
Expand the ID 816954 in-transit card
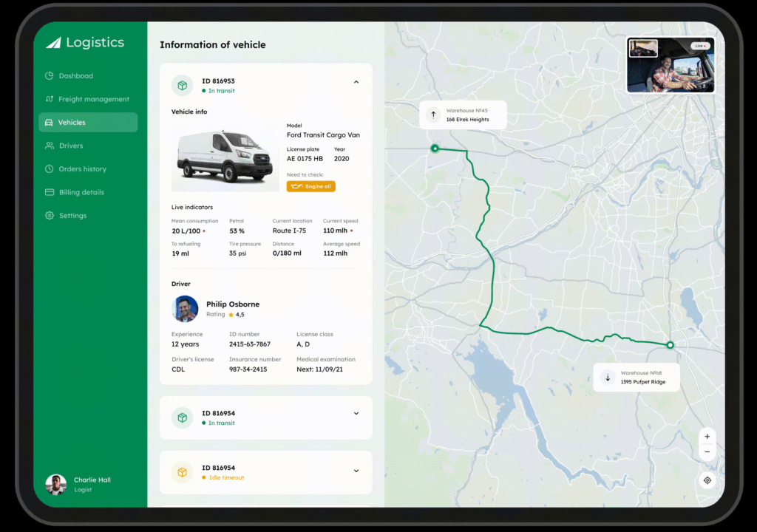point(356,414)
